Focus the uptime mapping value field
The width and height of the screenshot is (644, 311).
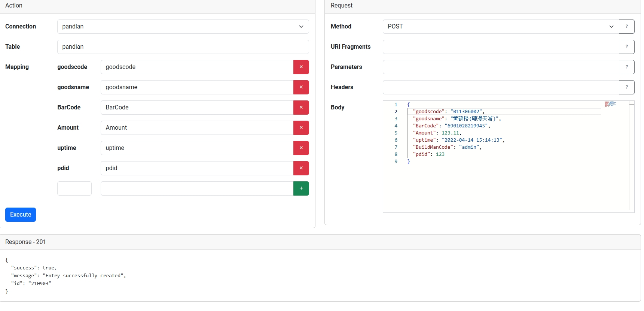click(x=197, y=148)
